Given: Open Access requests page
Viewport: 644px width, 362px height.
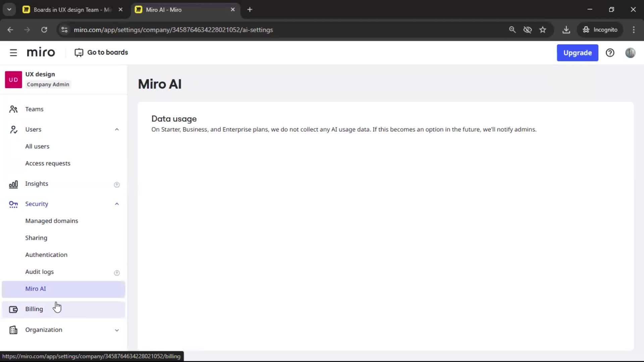Looking at the screenshot, I should point(48,163).
